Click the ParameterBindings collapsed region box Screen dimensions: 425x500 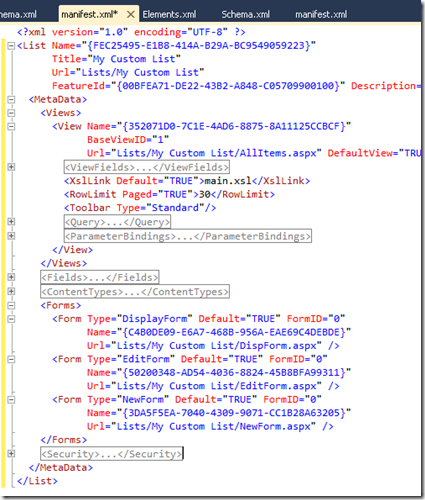[x=188, y=236]
